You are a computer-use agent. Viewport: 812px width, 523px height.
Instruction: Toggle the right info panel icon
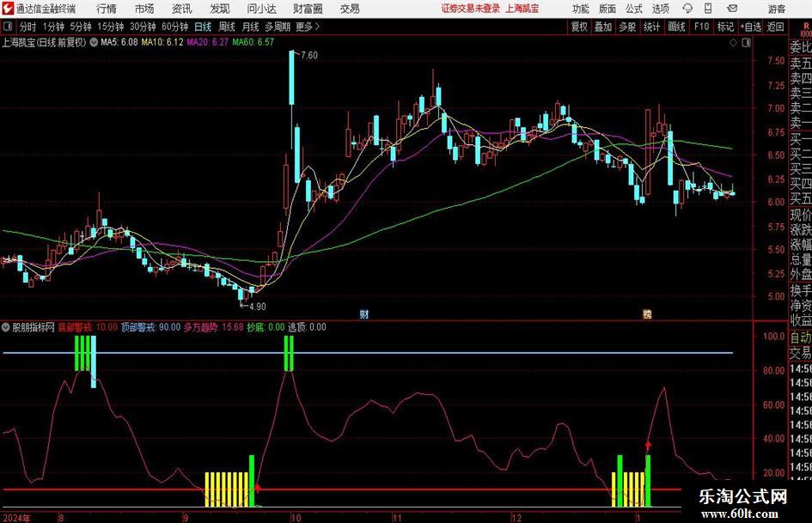tap(746, 43)
